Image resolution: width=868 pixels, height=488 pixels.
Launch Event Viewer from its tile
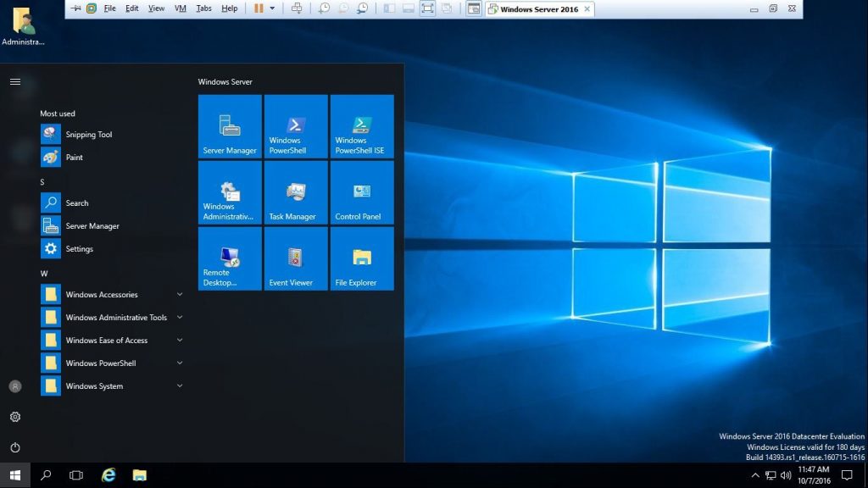coord(295,258)
